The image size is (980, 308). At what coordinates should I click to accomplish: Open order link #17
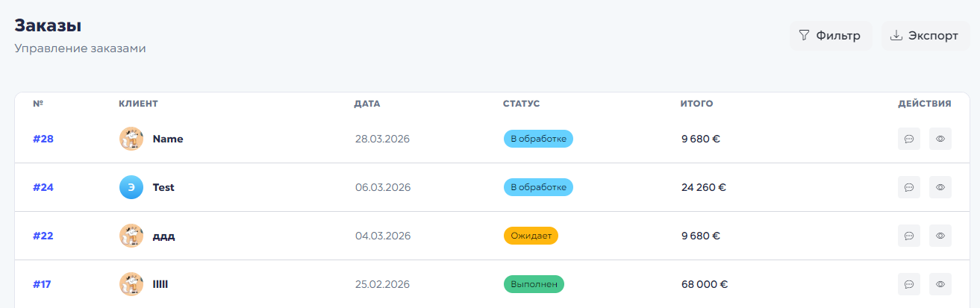[x=43, y=284]
